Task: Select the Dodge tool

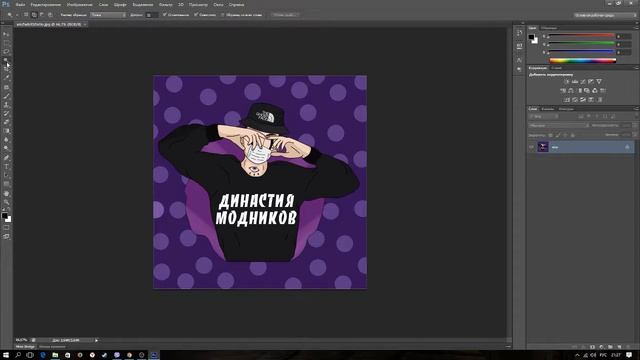Action: click(x=6, y=149)
